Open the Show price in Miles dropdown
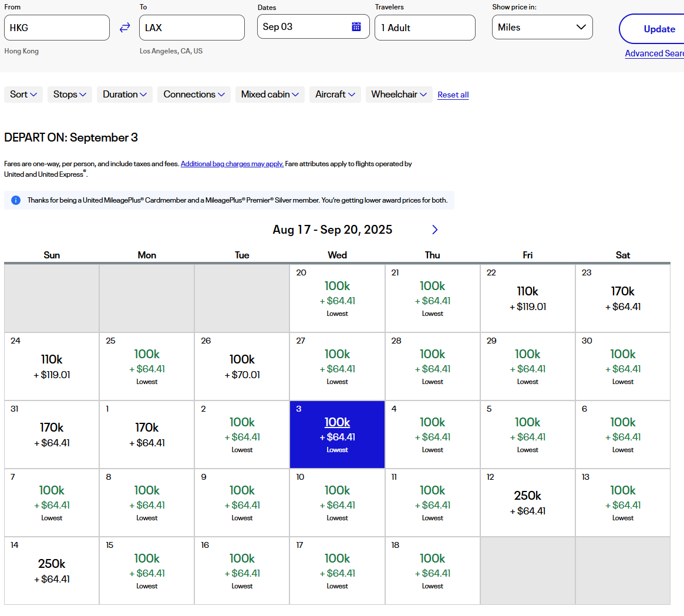 (543, 27)
